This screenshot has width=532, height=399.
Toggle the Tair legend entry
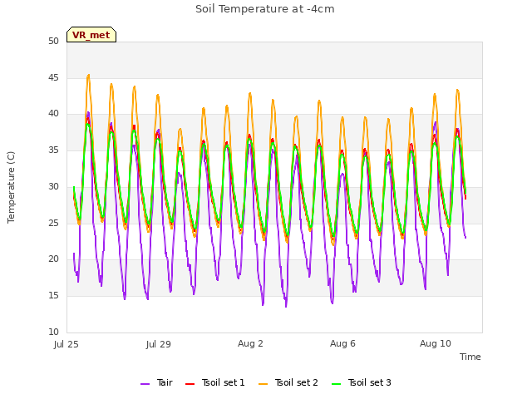click(157, 383)
